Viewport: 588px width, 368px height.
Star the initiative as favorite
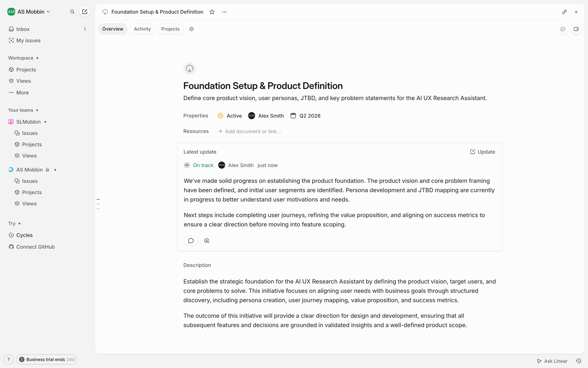(x=212, y=12)
